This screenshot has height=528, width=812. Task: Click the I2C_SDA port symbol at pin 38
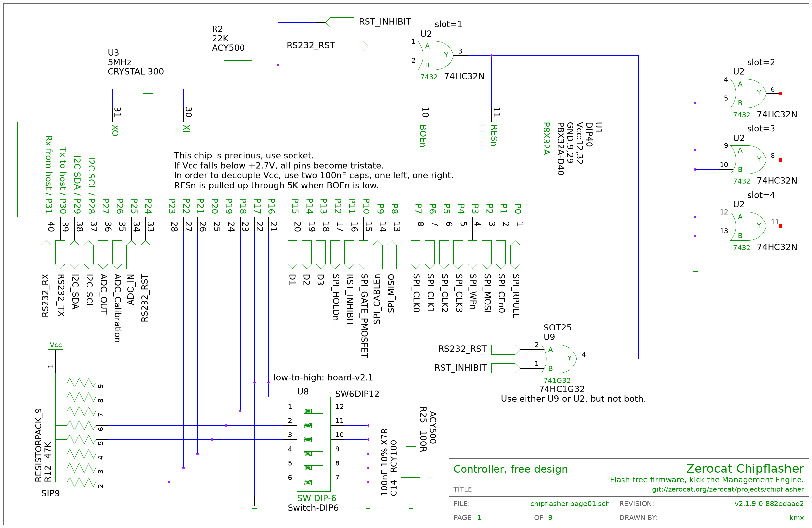point(74,254)
